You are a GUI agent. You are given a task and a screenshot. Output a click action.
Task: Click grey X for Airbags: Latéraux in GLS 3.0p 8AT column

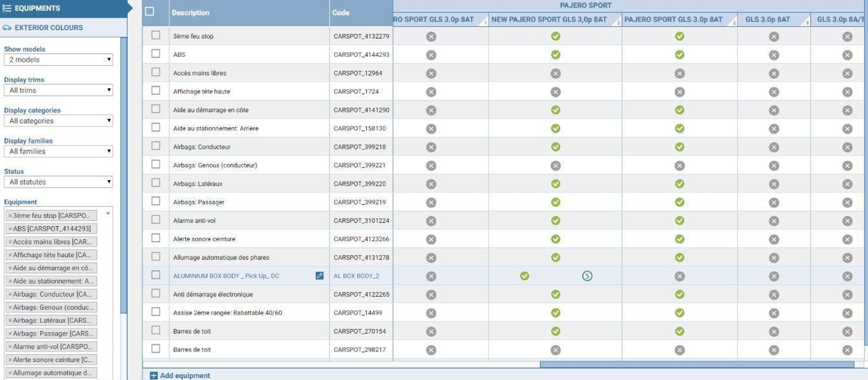click(x=773, y=184)
